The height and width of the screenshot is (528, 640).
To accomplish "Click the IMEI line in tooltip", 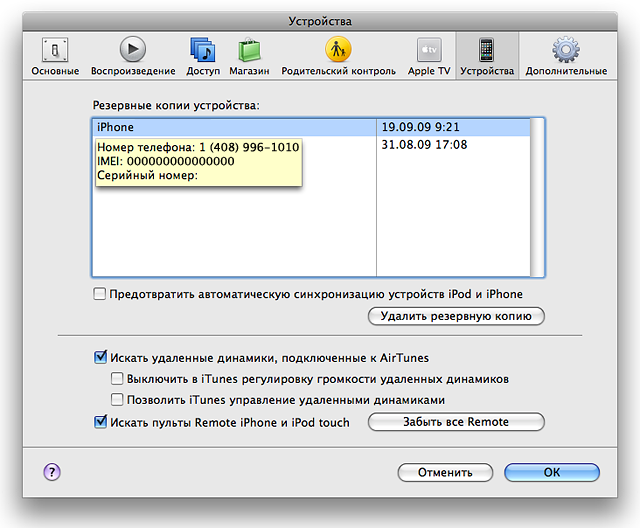I will pyautogui.click(x=166, y=161).
